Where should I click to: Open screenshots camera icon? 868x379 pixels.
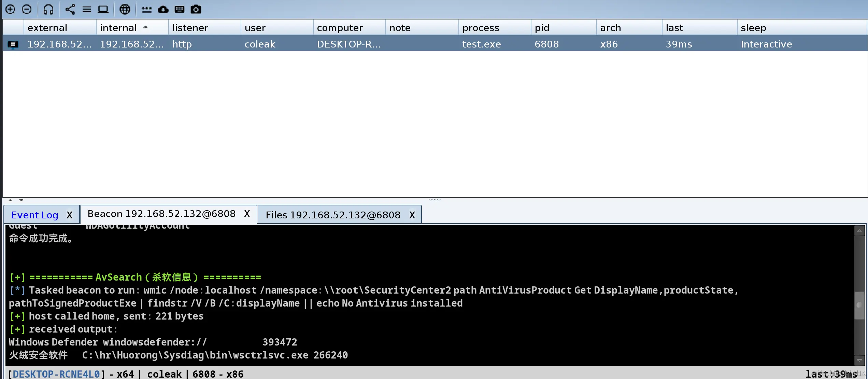point(196,9)
